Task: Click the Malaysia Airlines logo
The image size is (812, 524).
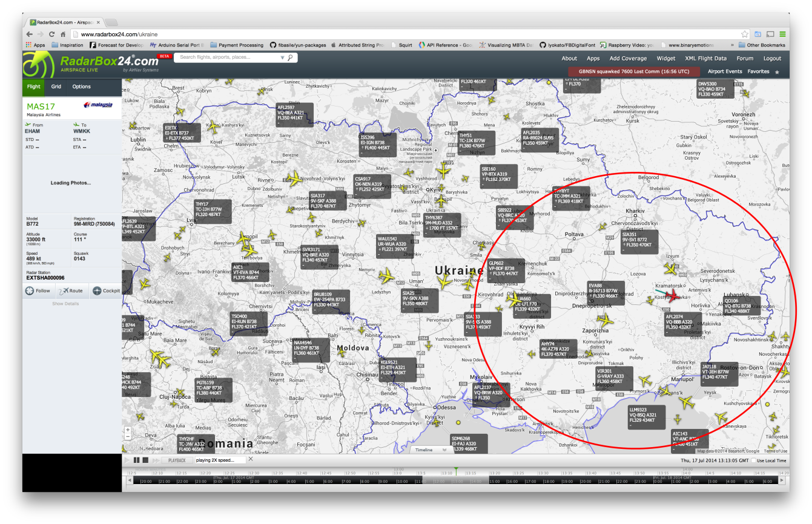Action: click(x=98, y=105)
